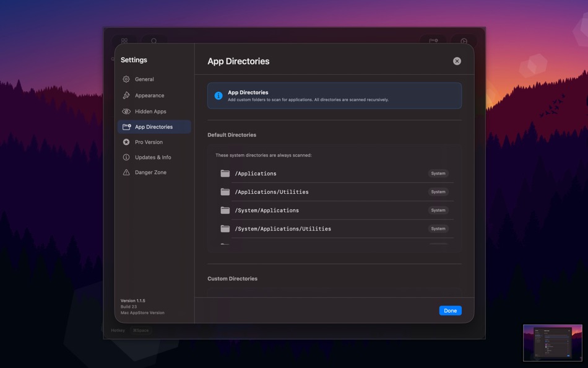Click the Updates & Info circle icon
The image size is (588, 368).
(126, 157)
